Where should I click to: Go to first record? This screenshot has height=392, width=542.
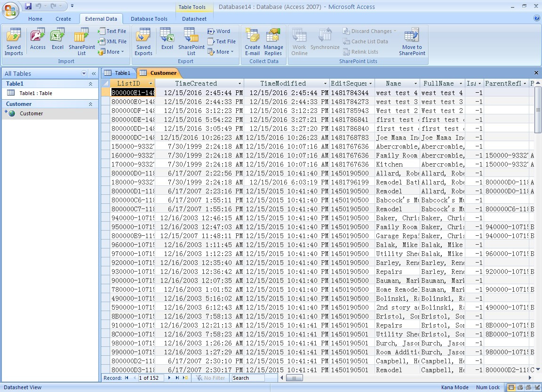[x=127, y=378]
